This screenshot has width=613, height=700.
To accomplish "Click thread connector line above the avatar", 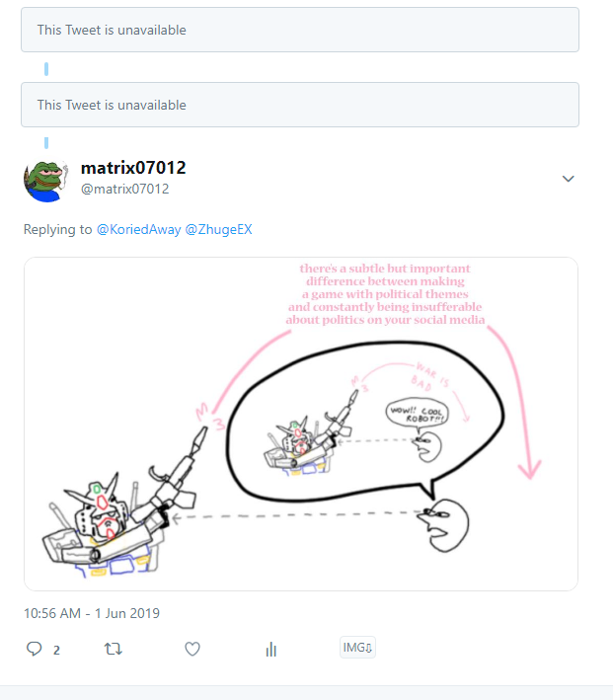I will (x=46, y=142).
